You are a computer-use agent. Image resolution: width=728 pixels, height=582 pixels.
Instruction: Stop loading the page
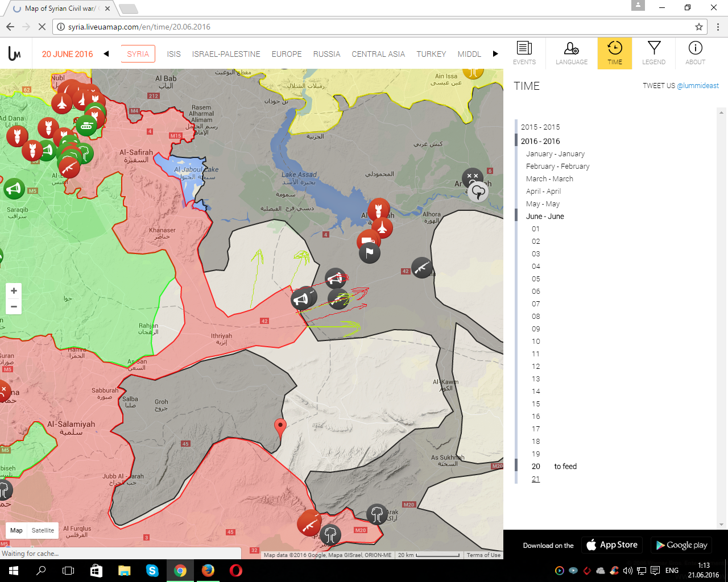click(x=42, y=27)
